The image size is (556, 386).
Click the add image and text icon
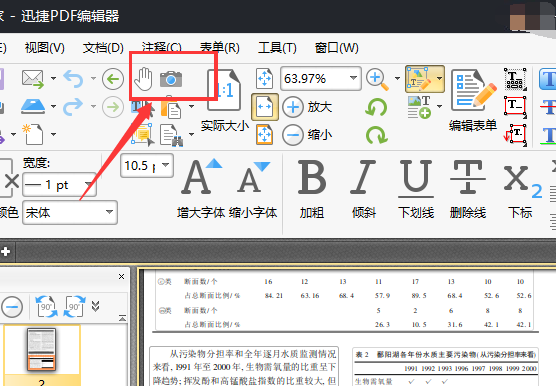[419, 107]
